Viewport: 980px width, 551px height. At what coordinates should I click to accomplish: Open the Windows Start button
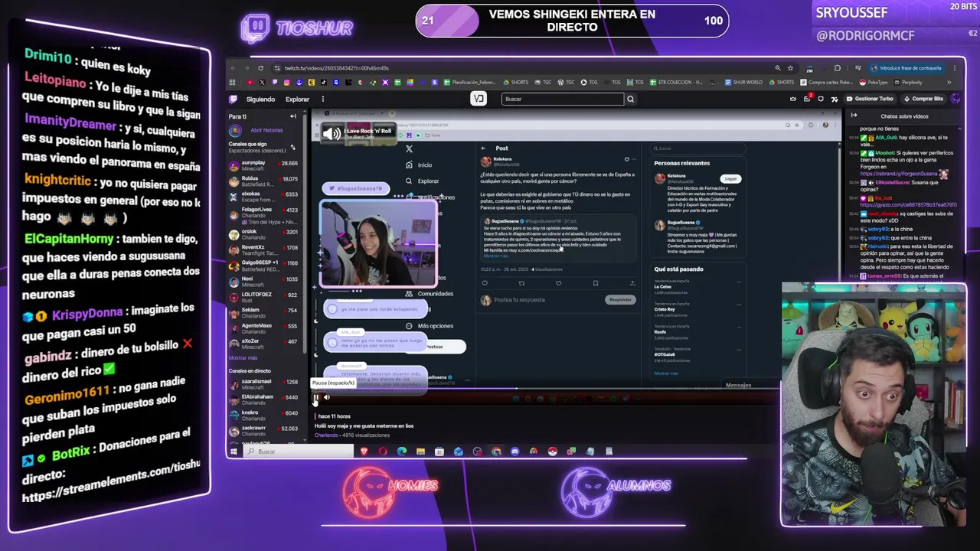234,452
